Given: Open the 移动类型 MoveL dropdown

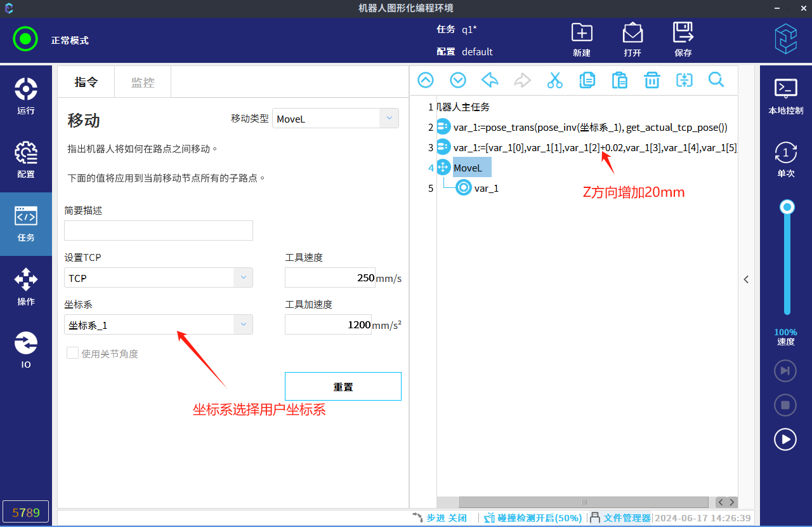Looking at the screenshot, I should click(x=335, y=119).
